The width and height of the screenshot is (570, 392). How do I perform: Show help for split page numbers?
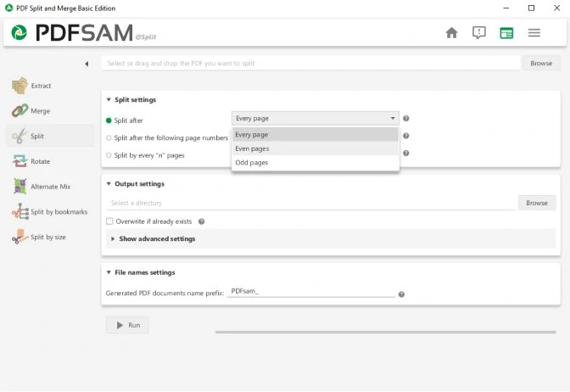pos(406,136)
